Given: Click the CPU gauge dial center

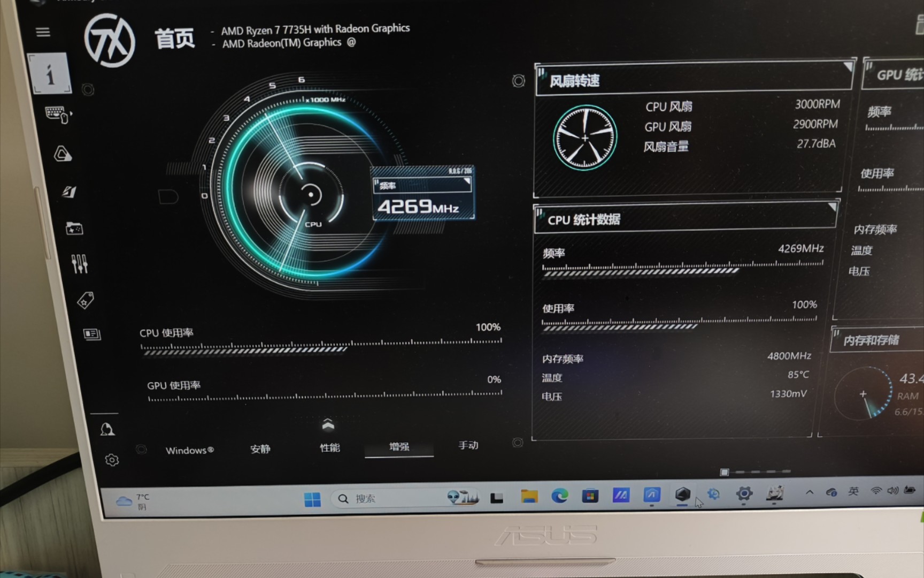Looking at the screenshot, I should point(311,194).
